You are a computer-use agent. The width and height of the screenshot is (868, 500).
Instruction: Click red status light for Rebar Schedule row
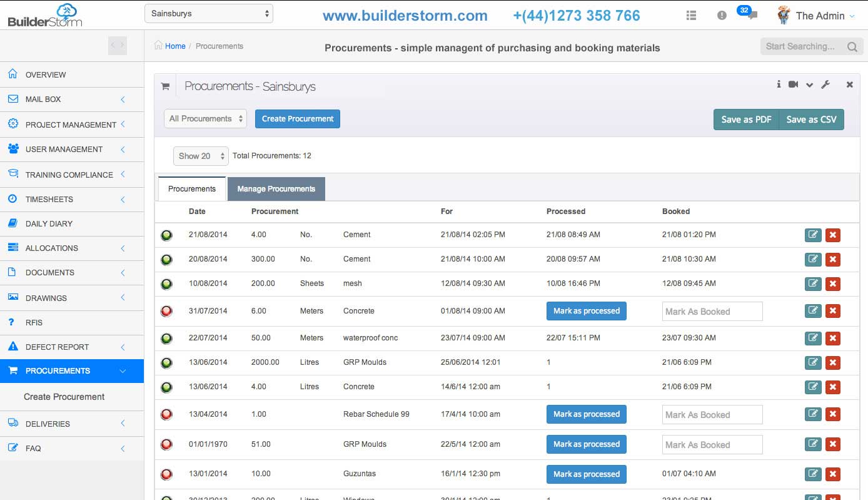pos(166,414)
